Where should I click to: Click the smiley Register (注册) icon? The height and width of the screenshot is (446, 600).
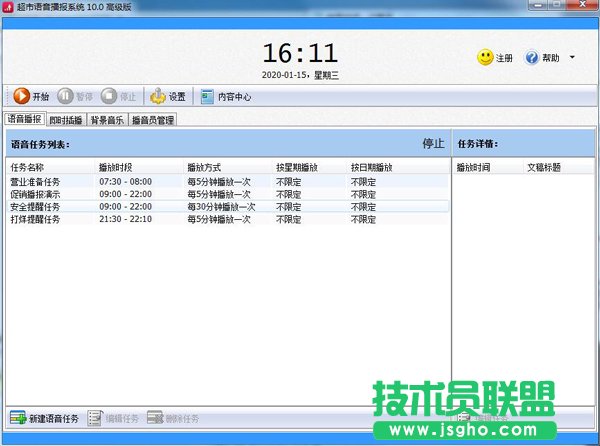(485, 57)
